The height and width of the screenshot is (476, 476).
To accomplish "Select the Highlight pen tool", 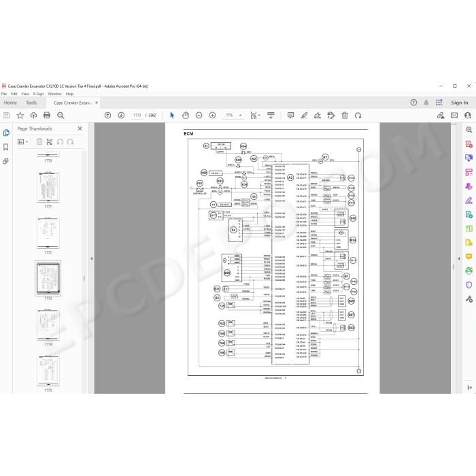I will (304, 116).
